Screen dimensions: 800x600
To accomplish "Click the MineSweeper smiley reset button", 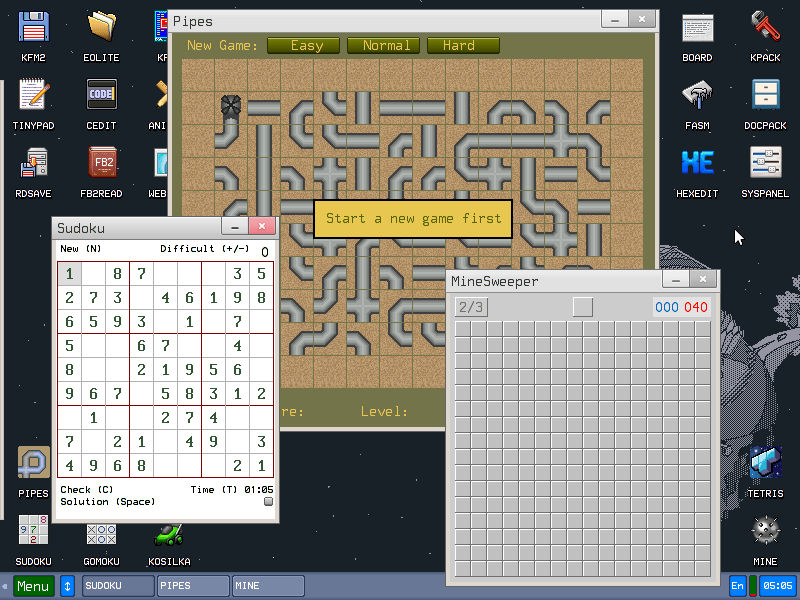I will click(583, 307).
